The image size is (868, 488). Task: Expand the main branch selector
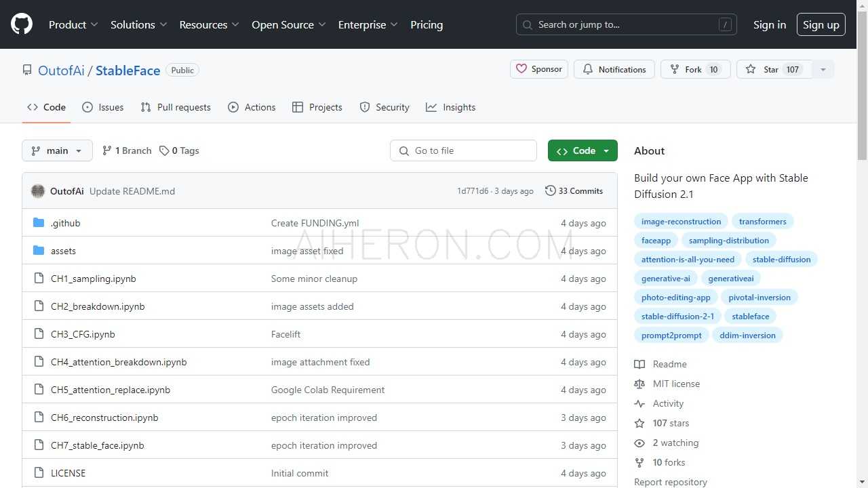click(57, 150)
